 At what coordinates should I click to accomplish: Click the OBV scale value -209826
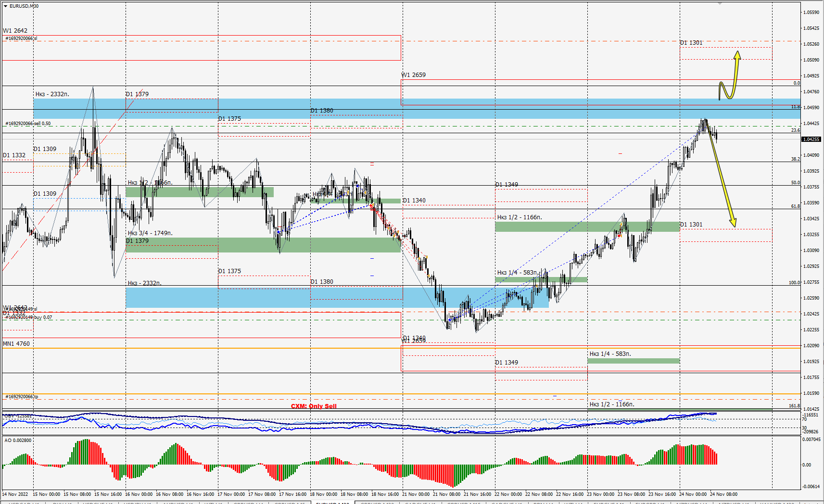click(x=811, y=432)
